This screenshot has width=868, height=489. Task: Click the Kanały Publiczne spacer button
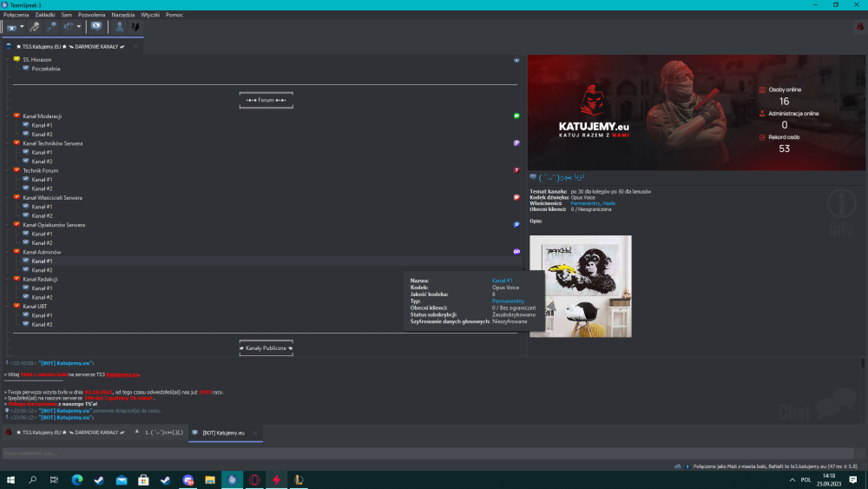point(266,347)
